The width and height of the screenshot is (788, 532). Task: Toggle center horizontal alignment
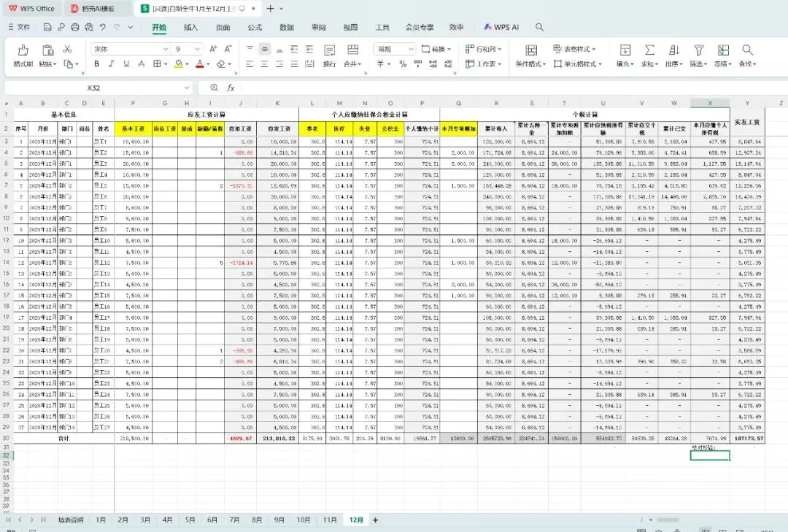tap(264, 64)
